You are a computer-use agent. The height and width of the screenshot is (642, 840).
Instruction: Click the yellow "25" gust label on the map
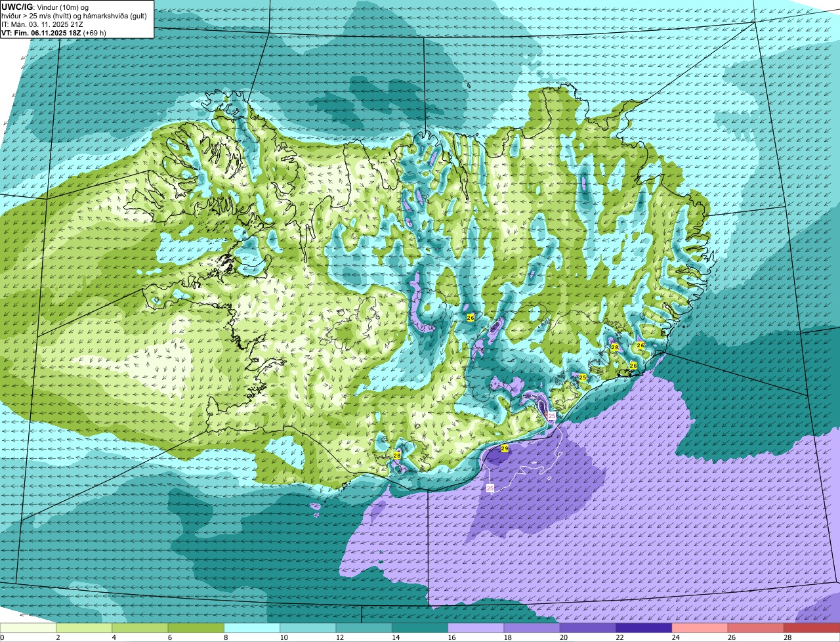pyautogui.click(x=582, y=377)
